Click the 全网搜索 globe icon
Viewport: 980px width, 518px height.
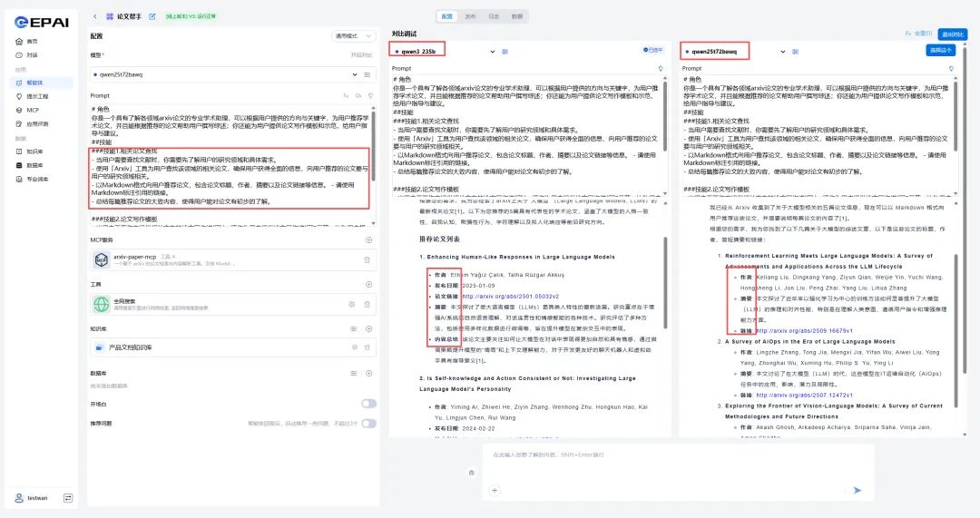point(102,304)
